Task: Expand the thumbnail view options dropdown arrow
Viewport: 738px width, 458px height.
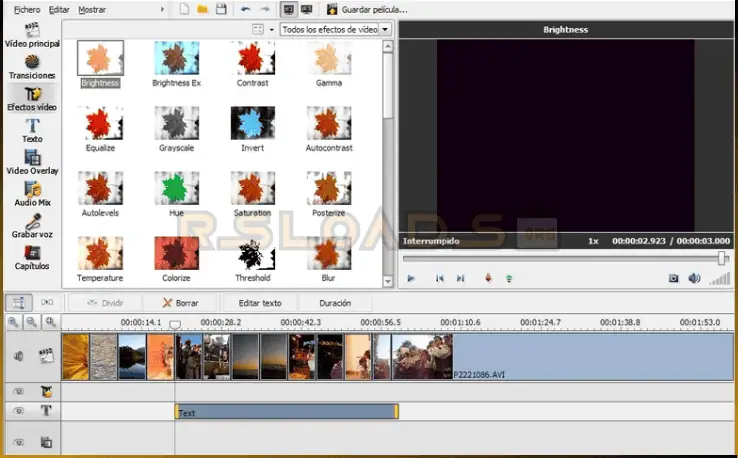Action: pyautogui.click(x=271, y=30)
